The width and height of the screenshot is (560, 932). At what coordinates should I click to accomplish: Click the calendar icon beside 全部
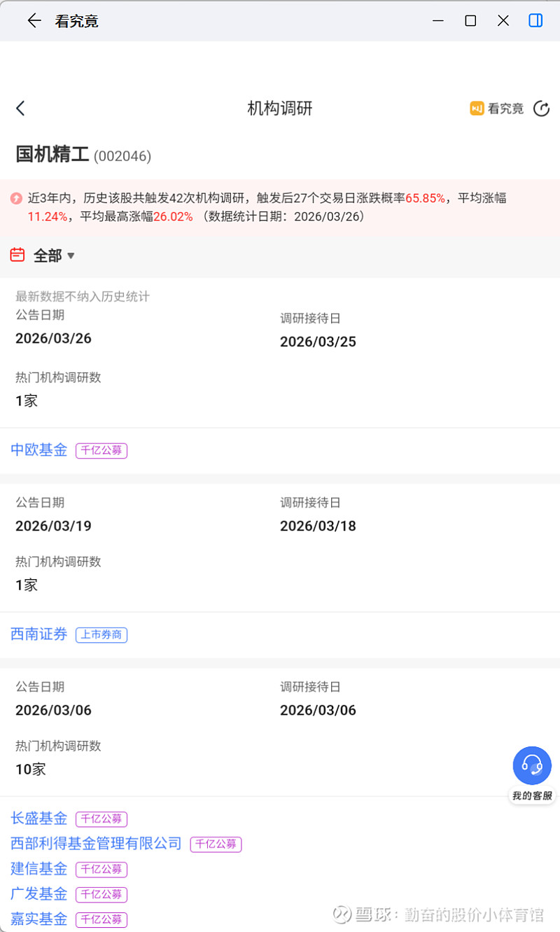(17, 256)
